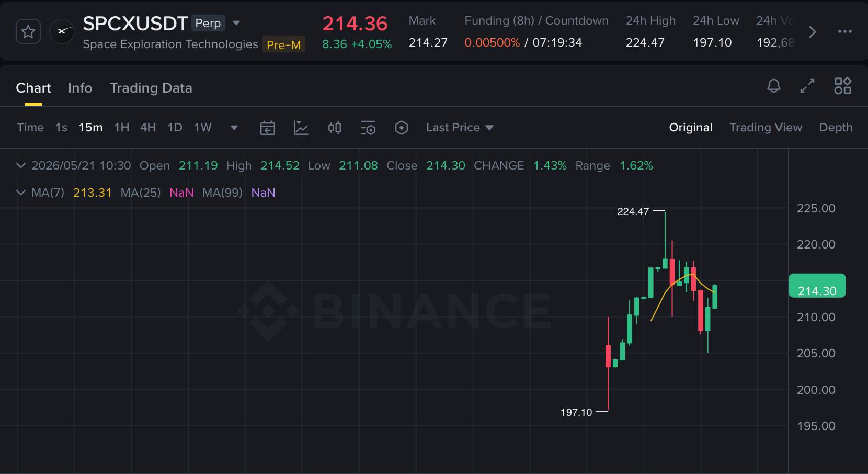Collapse the OHLC info row chevron
The height and width of the screenshot is (474, 868).
pyautogui.click(x=21, y=165)
